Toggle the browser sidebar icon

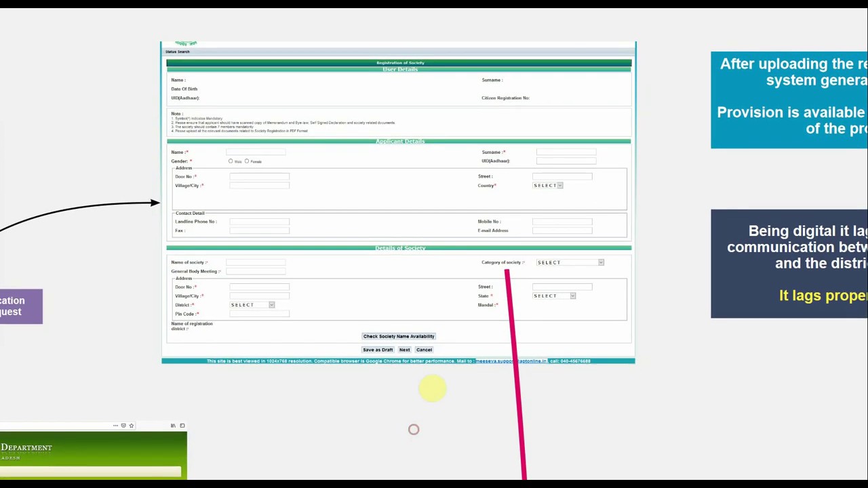[x=182, y=426]
